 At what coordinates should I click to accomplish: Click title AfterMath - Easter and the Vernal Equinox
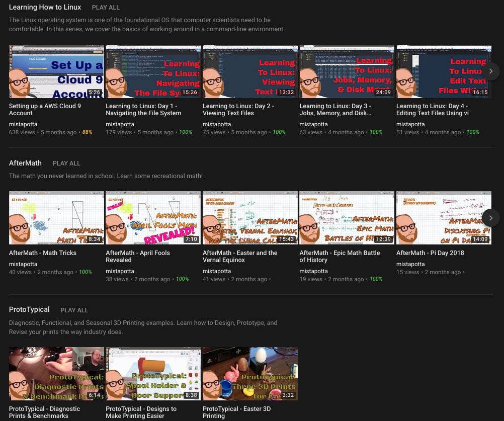(x=240, y=257)
